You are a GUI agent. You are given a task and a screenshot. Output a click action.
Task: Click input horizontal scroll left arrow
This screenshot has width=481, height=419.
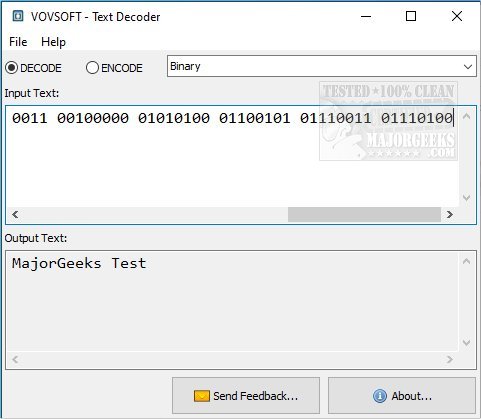point(15,215)
